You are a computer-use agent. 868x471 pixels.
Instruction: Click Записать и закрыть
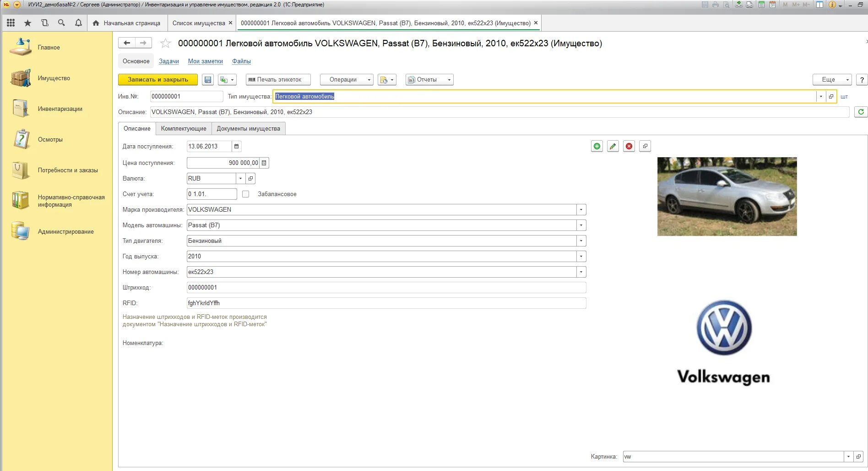(x=158, y=80)
